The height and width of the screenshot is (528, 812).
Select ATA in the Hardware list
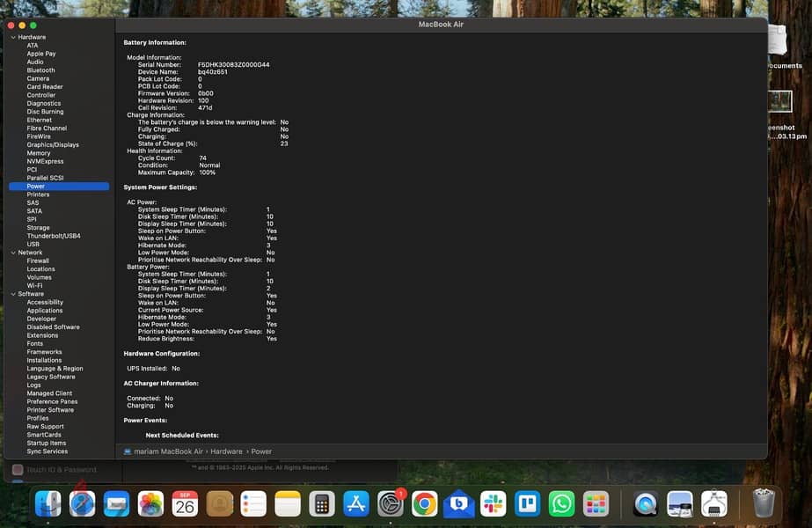pos(32,46)
